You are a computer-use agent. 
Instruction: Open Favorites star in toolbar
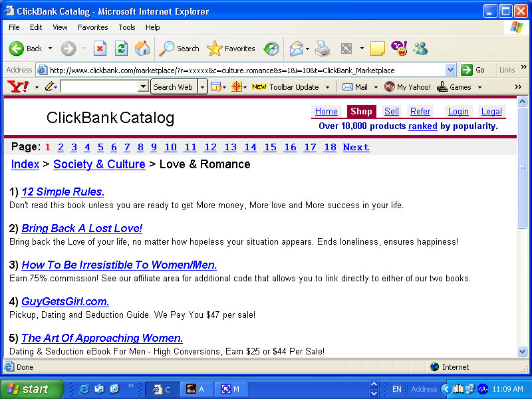coord(231,49)
